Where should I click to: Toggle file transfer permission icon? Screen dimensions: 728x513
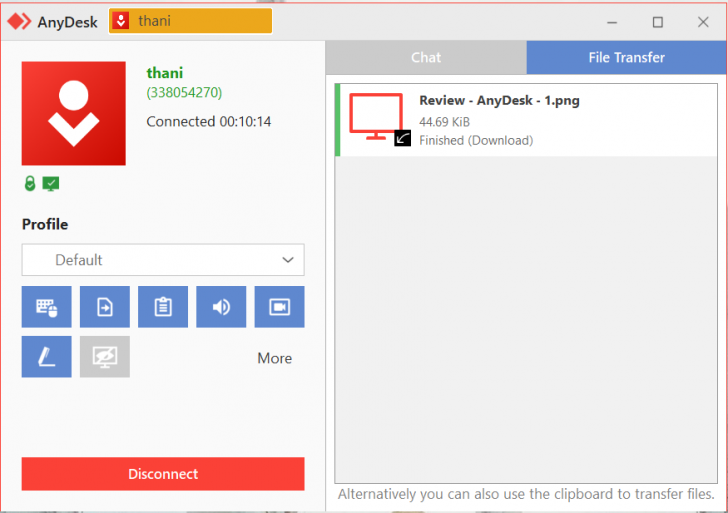[x=105, y=307]
